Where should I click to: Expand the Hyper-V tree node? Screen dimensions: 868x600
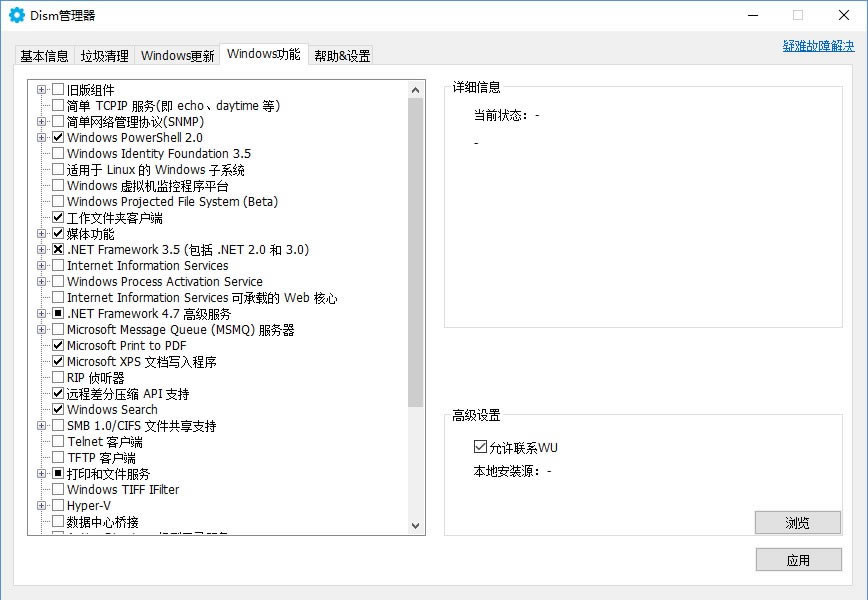(41, 505)
